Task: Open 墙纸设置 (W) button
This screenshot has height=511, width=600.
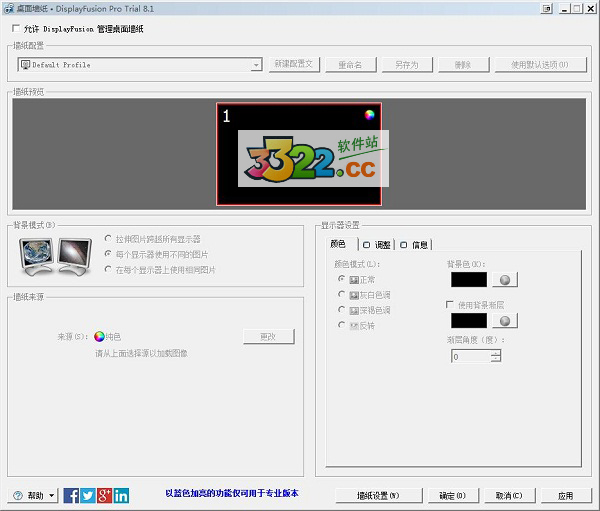Action: (x=379, y=496)
